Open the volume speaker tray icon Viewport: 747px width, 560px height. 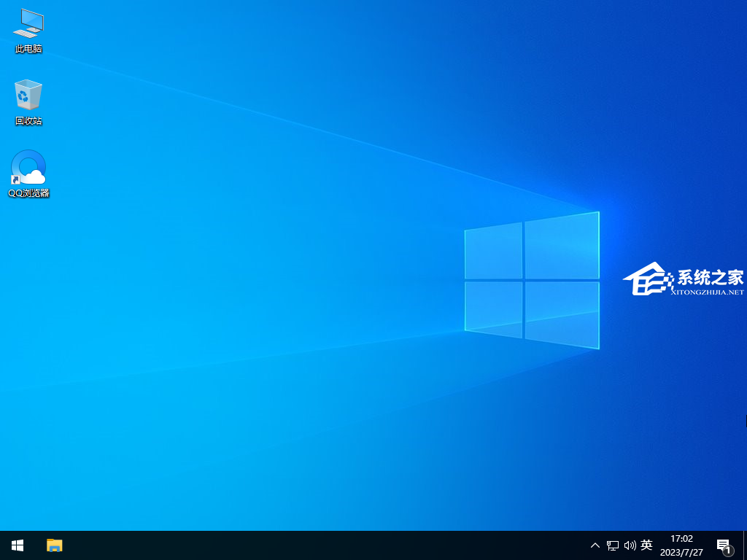pos(630,545)
